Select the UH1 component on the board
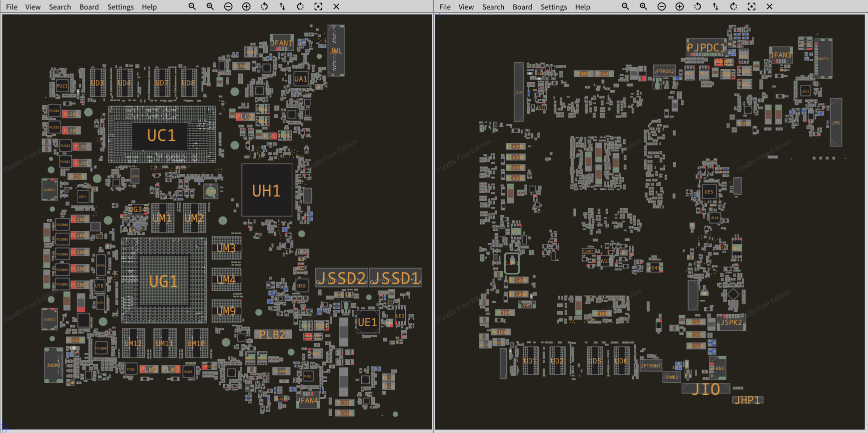 point(267,190)
